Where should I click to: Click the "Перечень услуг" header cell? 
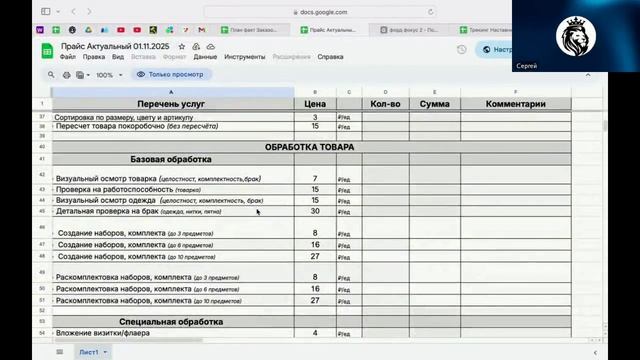pos(173,104)
